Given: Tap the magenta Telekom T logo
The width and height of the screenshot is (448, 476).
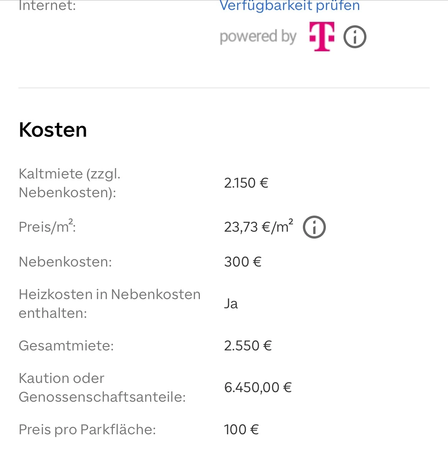Looking at the screenshot, I should tap(322, 36).
